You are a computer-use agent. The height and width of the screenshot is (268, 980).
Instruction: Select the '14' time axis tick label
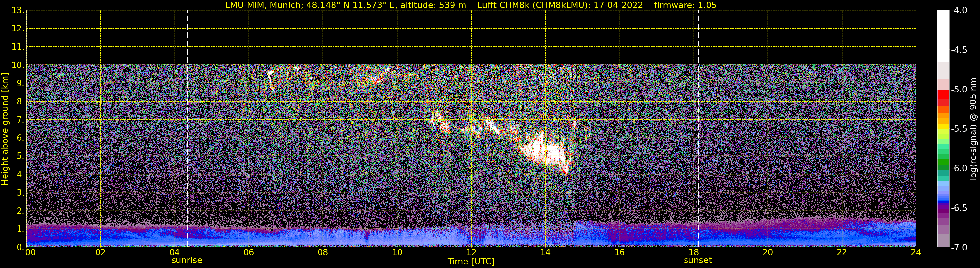pyautogui.click(x=545, y=253)
